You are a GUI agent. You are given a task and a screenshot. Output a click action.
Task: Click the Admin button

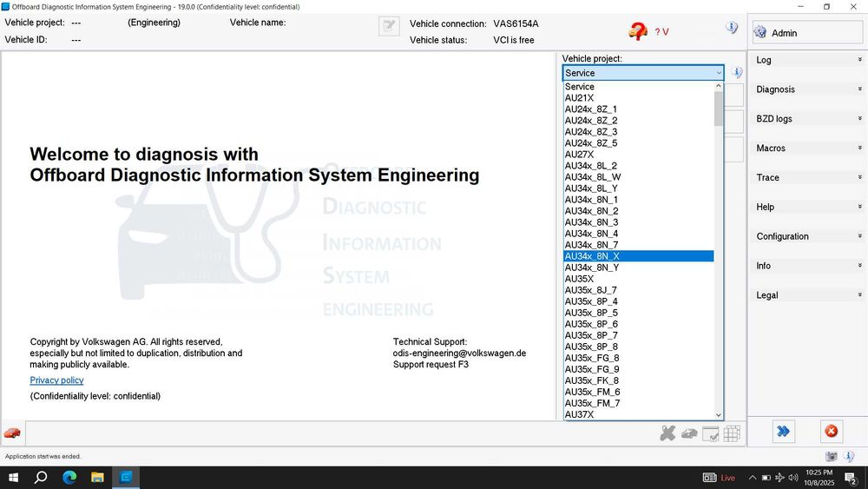(807, 33)
